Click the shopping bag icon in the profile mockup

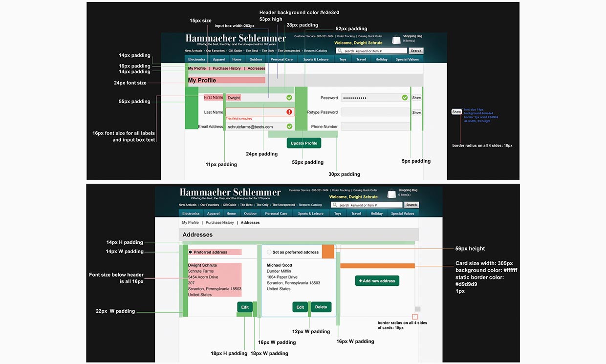pyautogui.click(x=397, y=40)
